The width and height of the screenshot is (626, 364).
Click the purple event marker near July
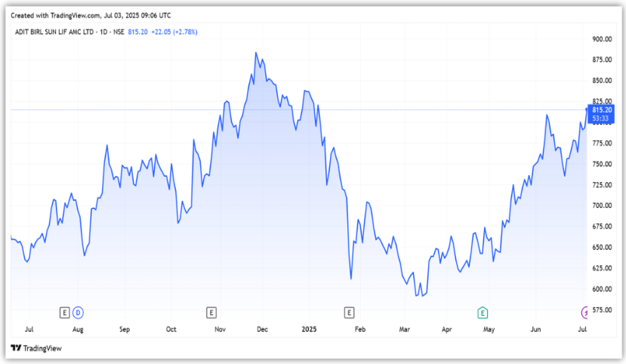pyautogui.click(x=584, y=312)
